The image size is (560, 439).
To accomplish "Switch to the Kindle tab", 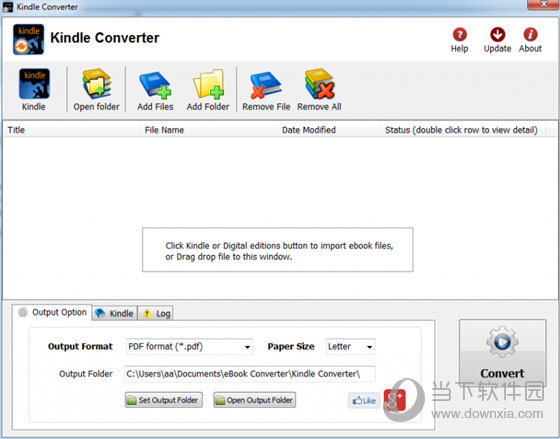I will [115, 313].
